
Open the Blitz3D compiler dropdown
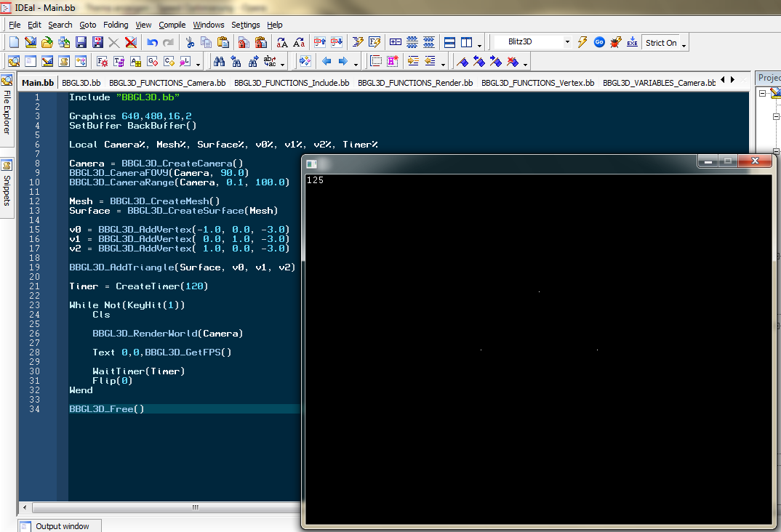(567, 42)
